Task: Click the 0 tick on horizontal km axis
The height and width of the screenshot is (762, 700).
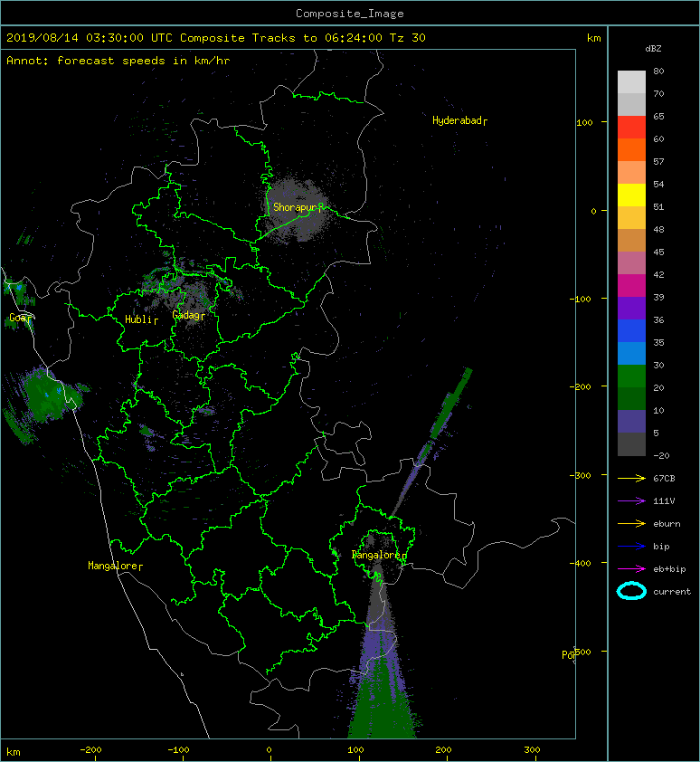Action: 269,750
